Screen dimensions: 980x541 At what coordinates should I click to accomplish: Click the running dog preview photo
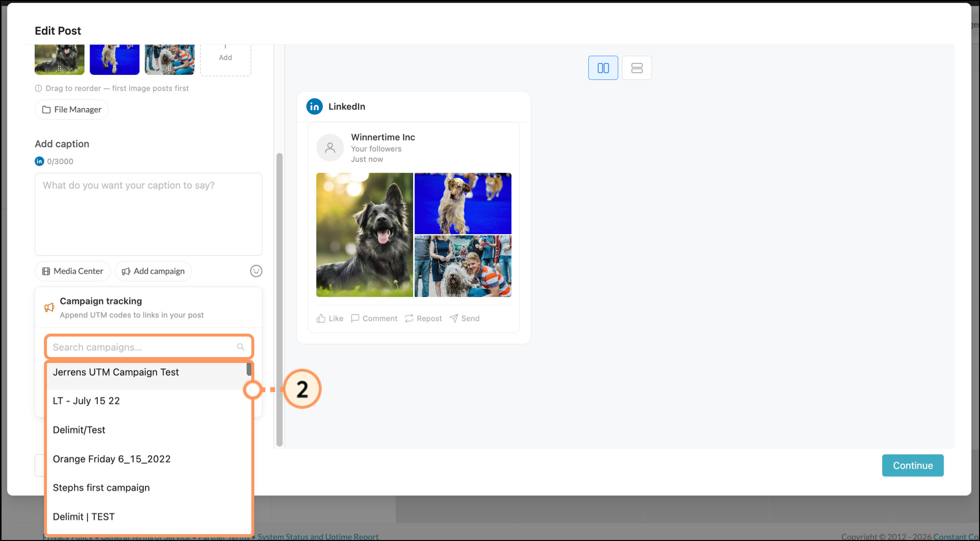pos(463,203)
